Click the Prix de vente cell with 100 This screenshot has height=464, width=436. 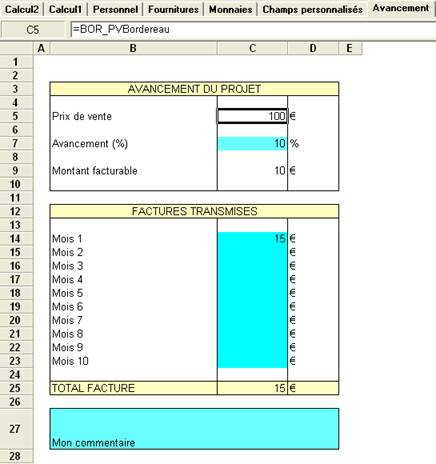(252, 116)
